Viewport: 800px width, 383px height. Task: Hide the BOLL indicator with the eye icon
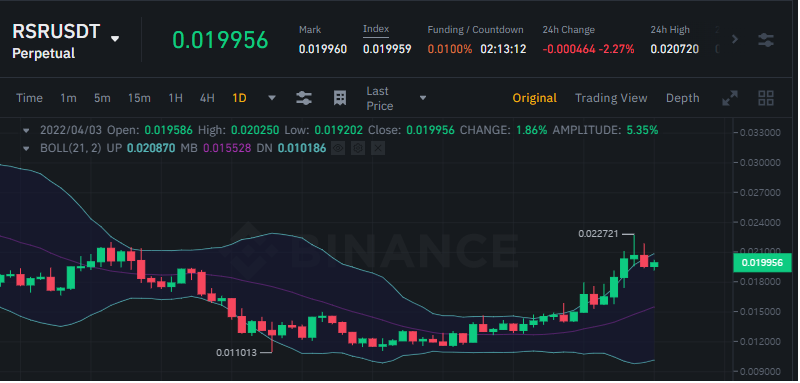pyautogui.click(x=339, y=148)
